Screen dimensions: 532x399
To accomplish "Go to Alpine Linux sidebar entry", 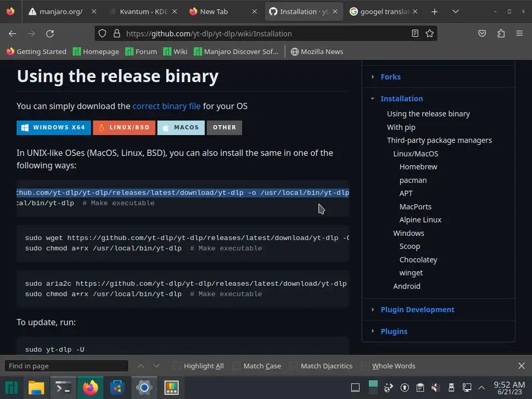I will pos(420,220).
